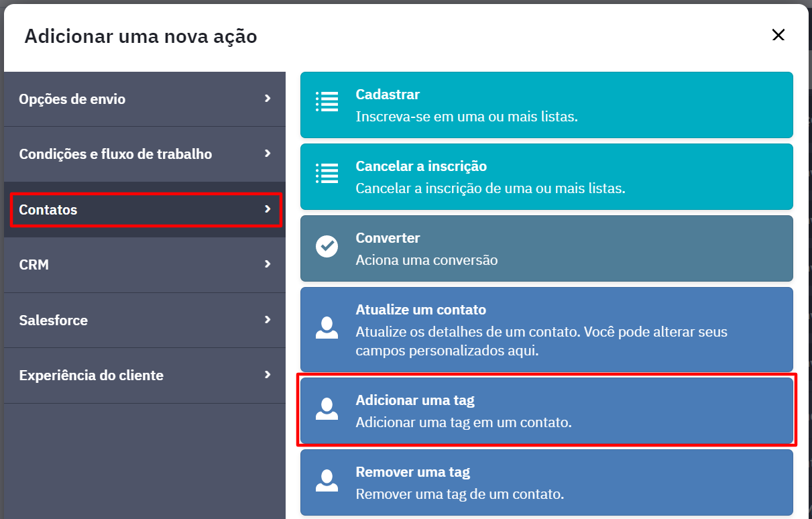This screenshot has width=812, height=519.
Task: Click the dialog title "Adicionar uma nova ação"
Action: point(141,36)
